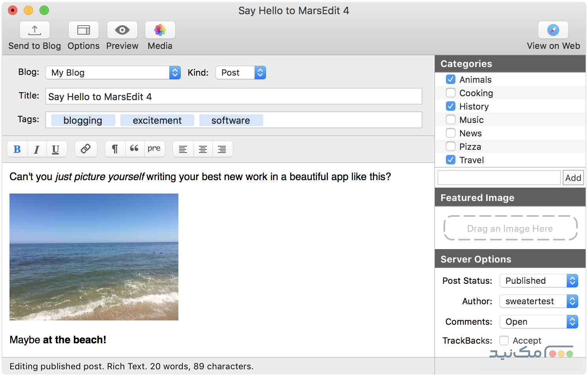The image size is (588, 376).
Task: Open Preview with the eye icon
Action: point(122,30)
